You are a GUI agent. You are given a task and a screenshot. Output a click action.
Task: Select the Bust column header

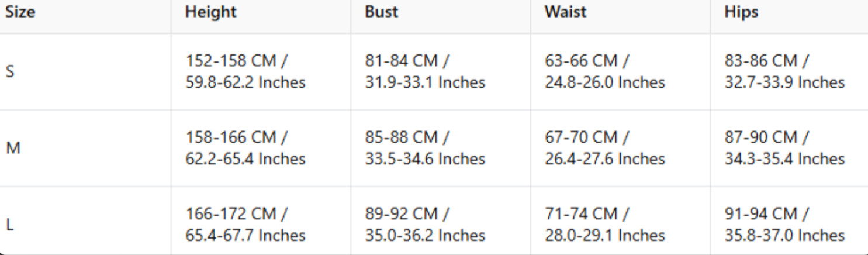[x=381, y=12]
